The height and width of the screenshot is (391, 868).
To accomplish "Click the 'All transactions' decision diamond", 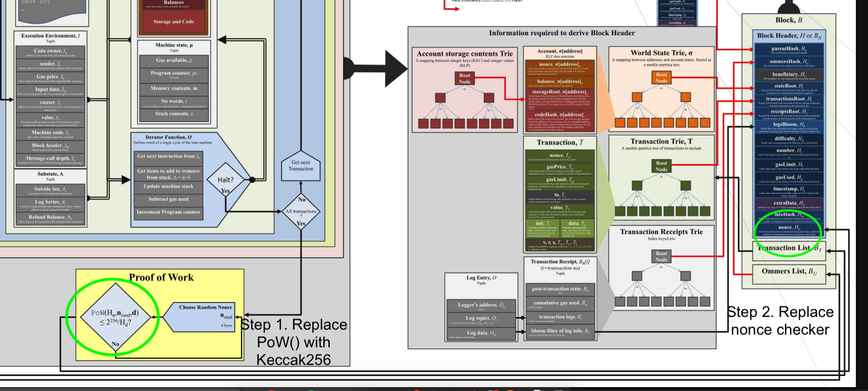I will point(301,212).
